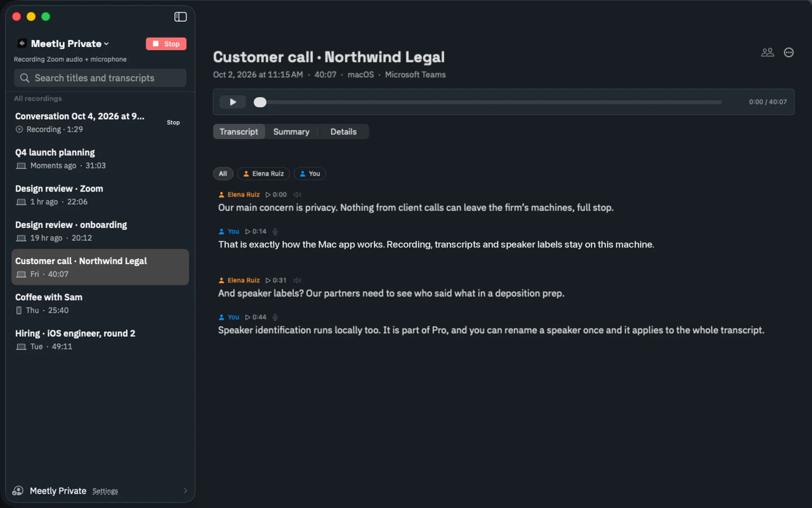Open the participants icon
The width and height of the screenshot is (812, 508).
click(767, 52)
